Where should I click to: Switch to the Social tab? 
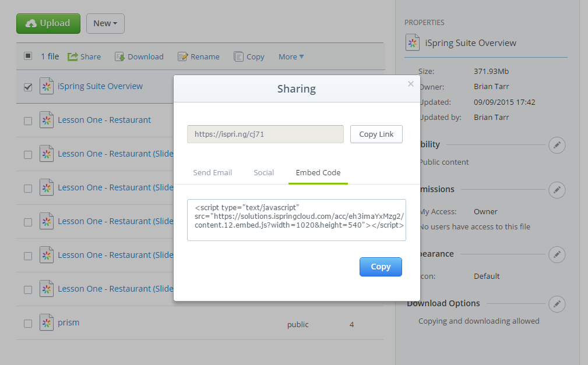(x=263, y=173)
